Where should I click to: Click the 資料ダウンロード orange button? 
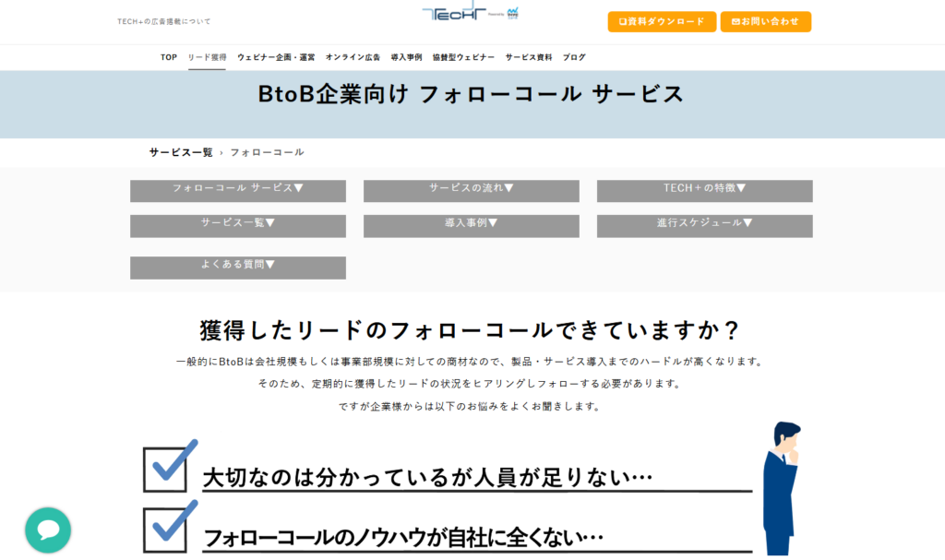click(661, 21)
